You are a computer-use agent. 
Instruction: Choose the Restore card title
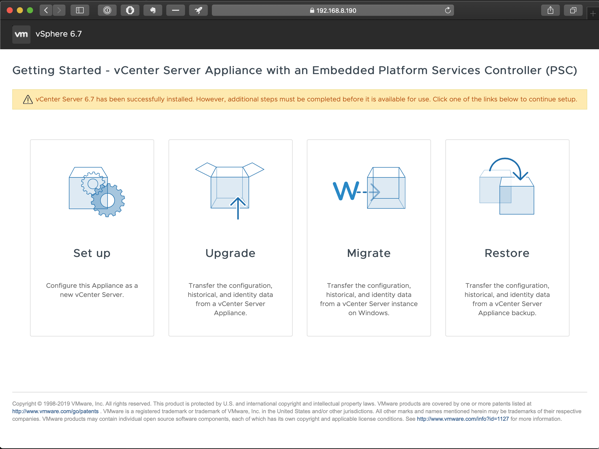click(x=507, y=253)
